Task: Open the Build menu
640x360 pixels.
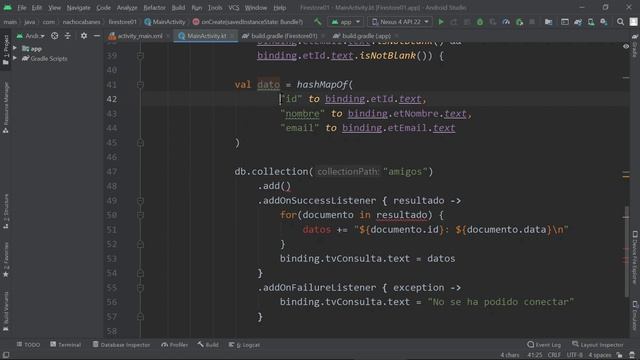Action: pyautogui.click(x=178, y=8)
